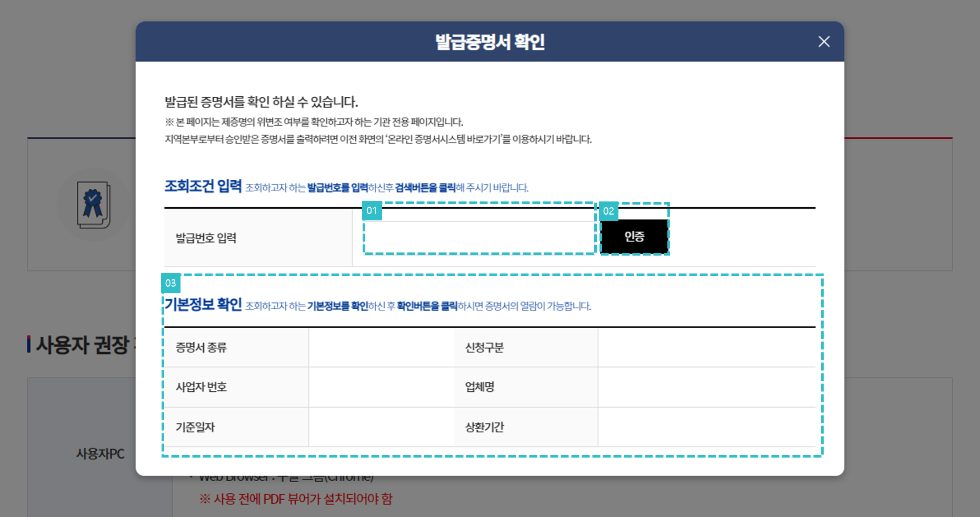This screenshot has height=517, width=980.
Task: Click the red PDF 뷰어 notice text
Action: coord(296,499)
